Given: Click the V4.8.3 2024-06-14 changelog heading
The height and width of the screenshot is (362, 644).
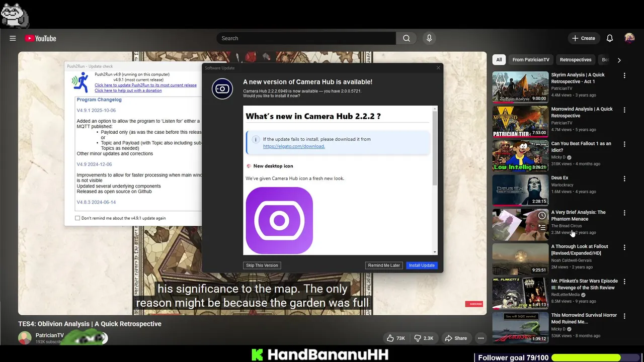Looking at the screenshot, I should click(x=96, y=202).
